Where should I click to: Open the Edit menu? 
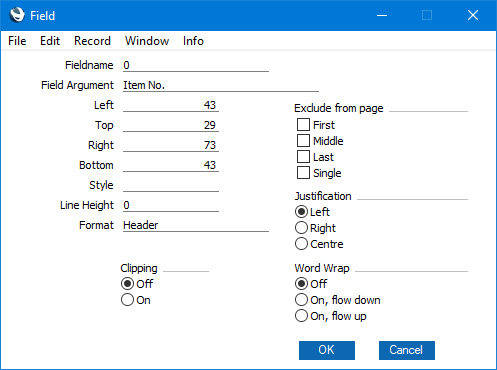[50, 41]
